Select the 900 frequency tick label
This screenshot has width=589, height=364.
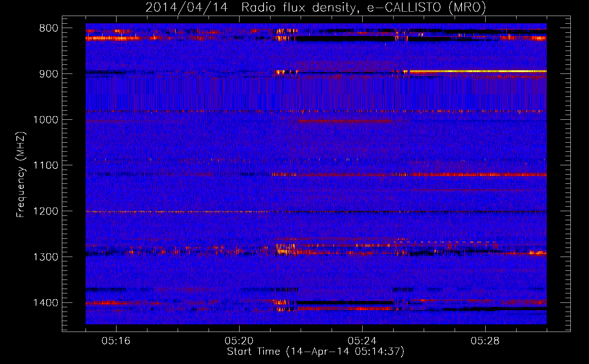click(x=48, y=74)
